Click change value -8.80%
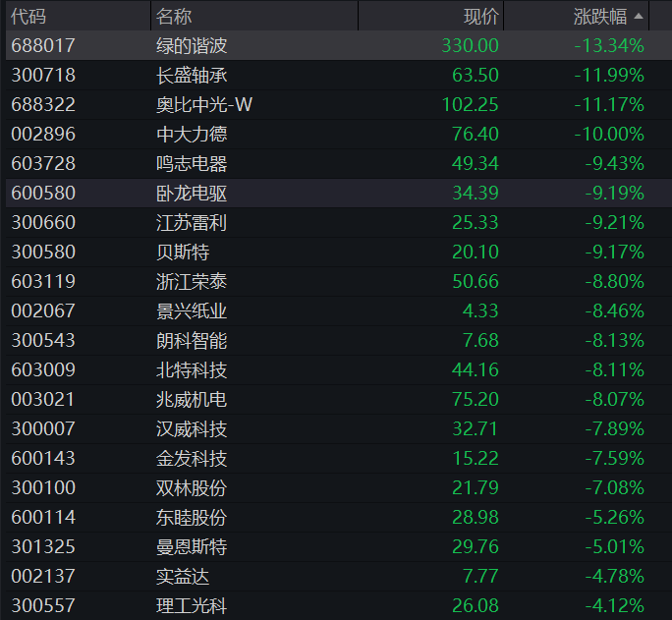 pyautogui.click(x=615, y=282)
